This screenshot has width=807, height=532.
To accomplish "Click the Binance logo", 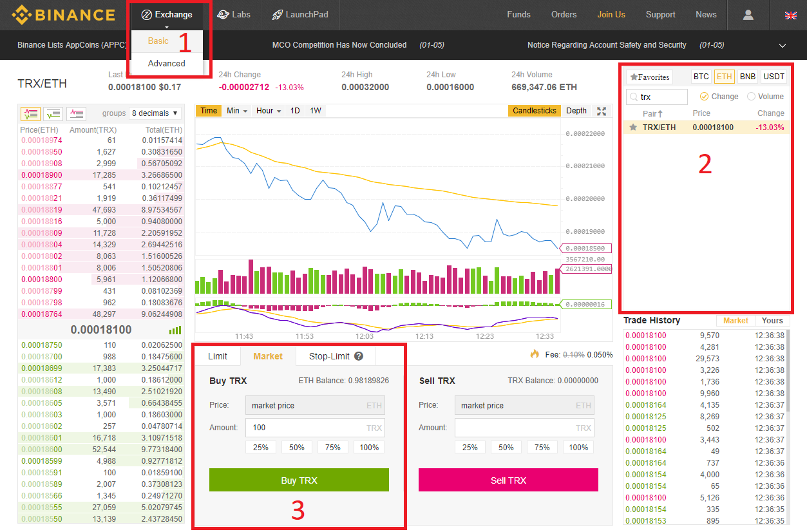I will tap(63, 14).
